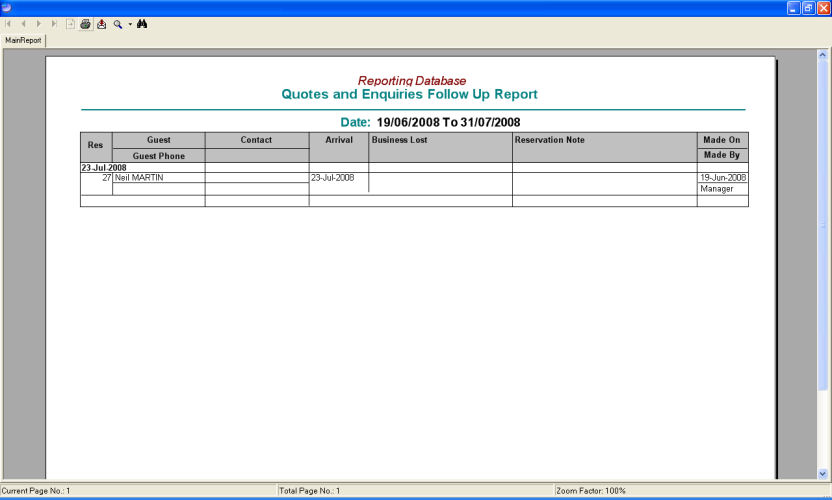Click the 'Quotes and Enquiries Follow Up Report' title
Viewport: 832px width, 500px height.
click(x=409, y=94)
